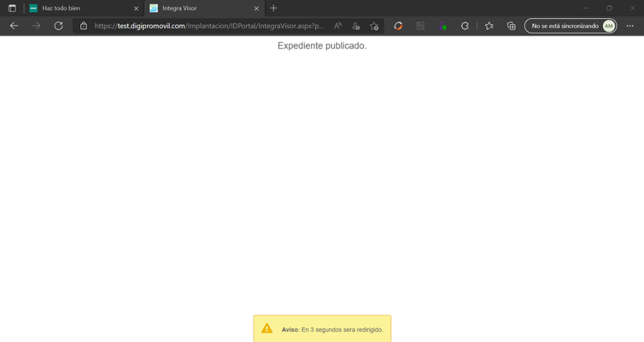Click the extension icon with green dot
The width and height of the screenshot is (644, 342).
442,26
